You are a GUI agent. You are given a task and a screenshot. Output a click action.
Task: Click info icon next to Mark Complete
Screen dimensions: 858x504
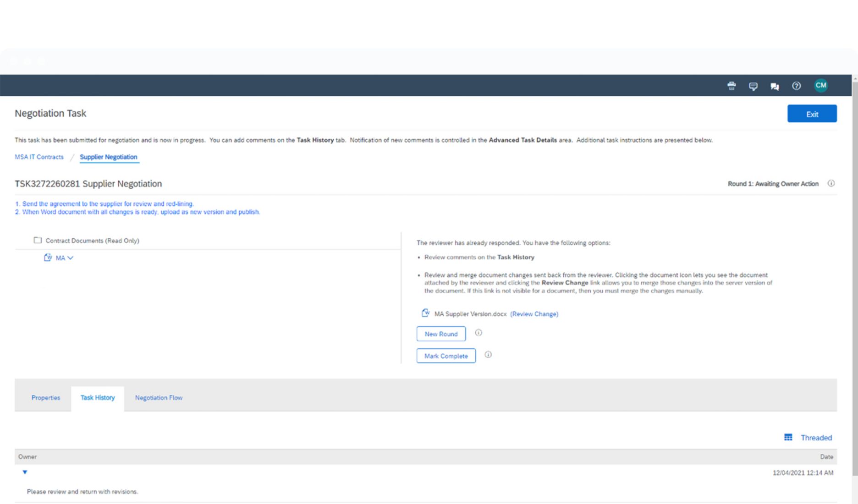click(x=488, y=355)
